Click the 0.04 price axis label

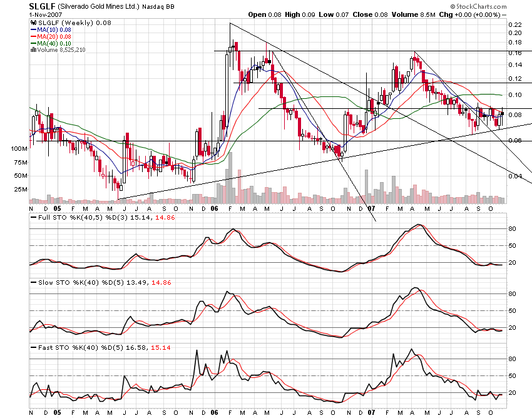[x=515, y=176]
